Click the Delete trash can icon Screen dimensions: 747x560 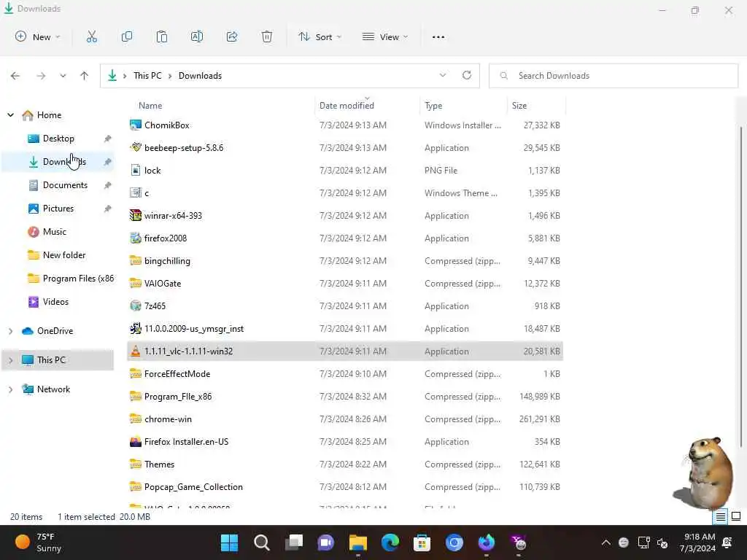pos(267,36)
